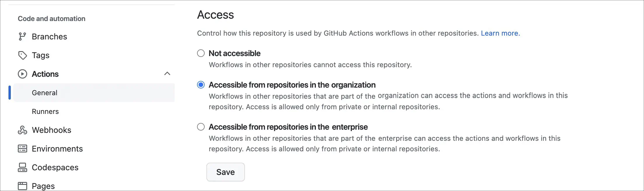644x191 pixels.
Task: Switch to the General settings page
Action: (x=44, y=93)
